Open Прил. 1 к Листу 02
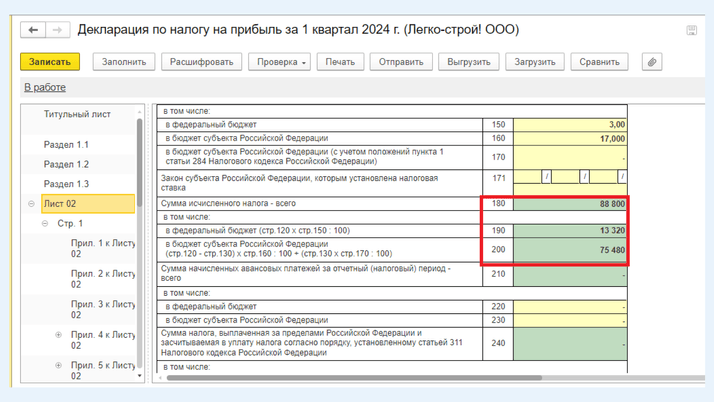714x402 pixels. point(103,249)
